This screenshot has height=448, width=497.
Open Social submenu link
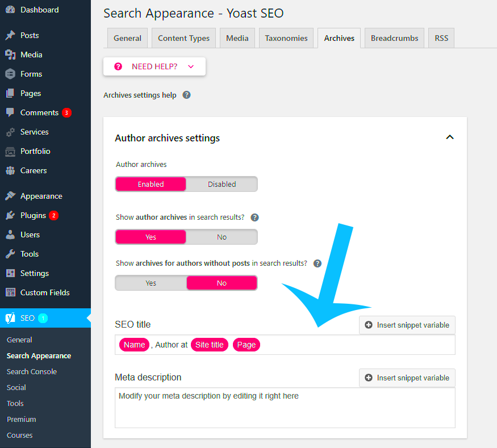pos(16,387)
